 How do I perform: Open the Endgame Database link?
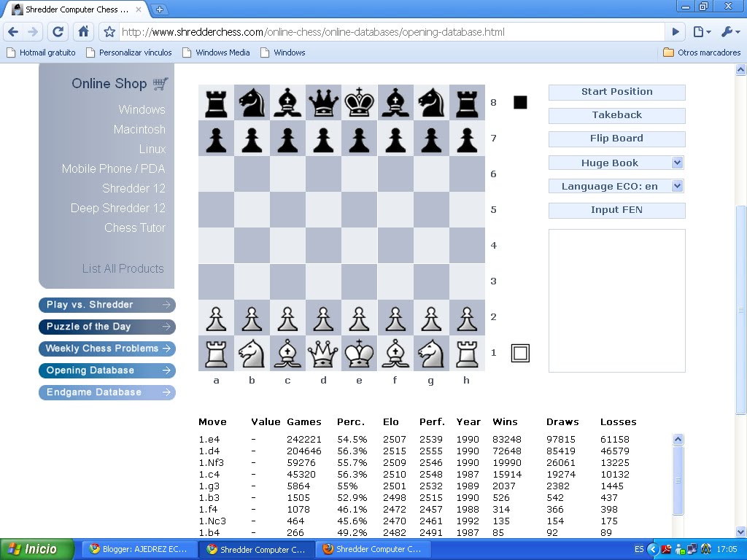coord(107,392)
